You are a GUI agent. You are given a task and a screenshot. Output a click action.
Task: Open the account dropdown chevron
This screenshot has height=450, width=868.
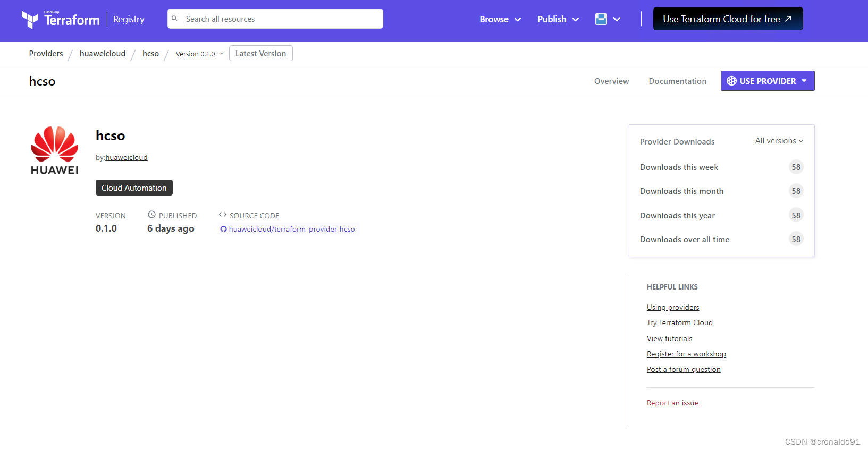pos(617,19)
